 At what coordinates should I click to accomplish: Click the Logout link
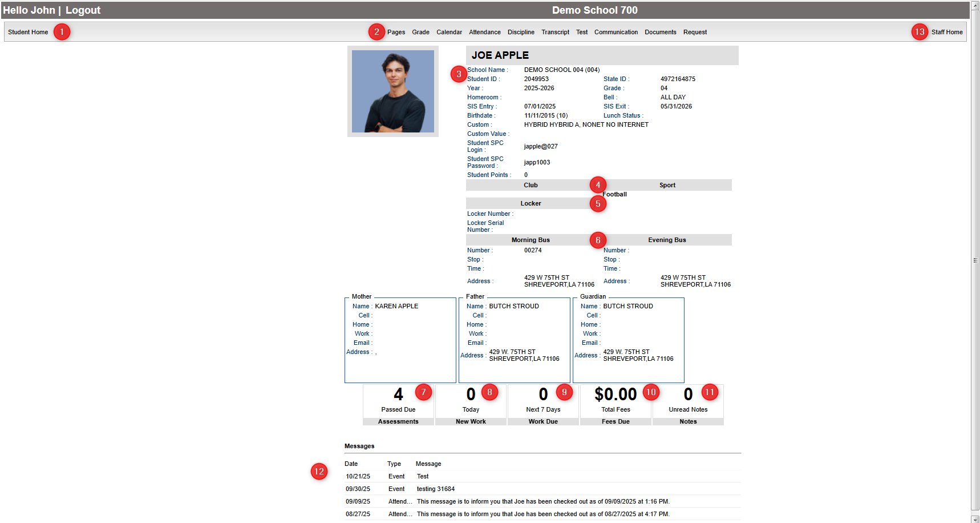(83, 10)
